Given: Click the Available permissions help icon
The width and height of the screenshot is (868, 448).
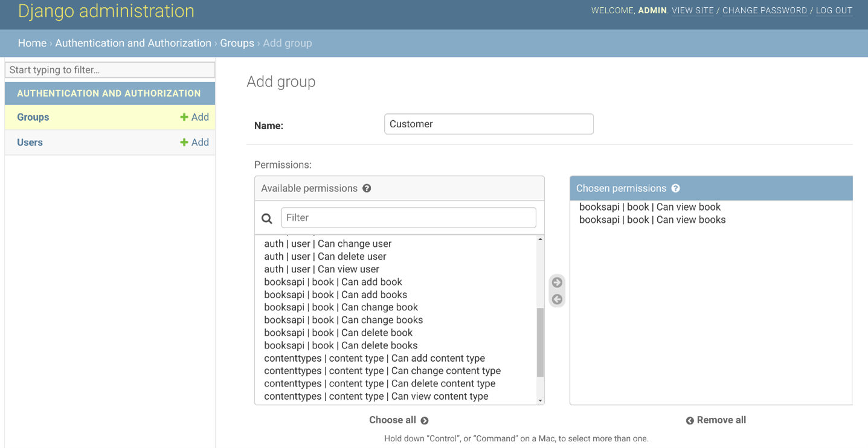Looking at the screenshot, I should (x=367, y=188).
